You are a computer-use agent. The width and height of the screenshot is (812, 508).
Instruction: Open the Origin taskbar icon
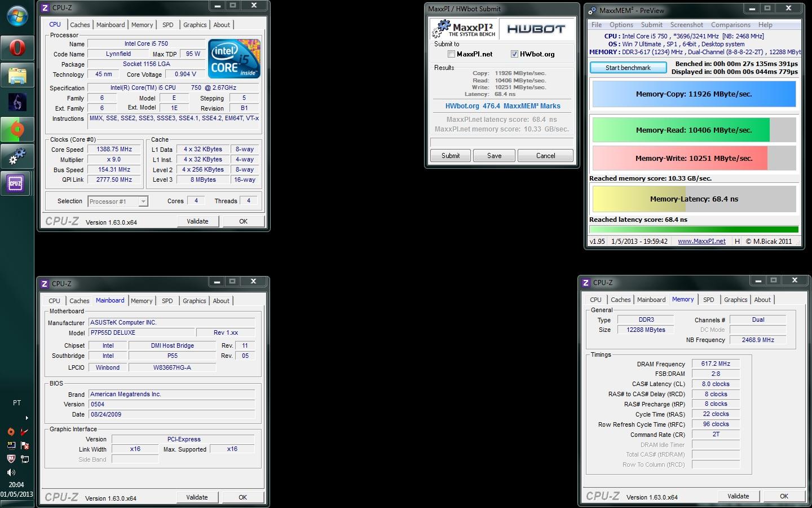click(x=17, y=129)
